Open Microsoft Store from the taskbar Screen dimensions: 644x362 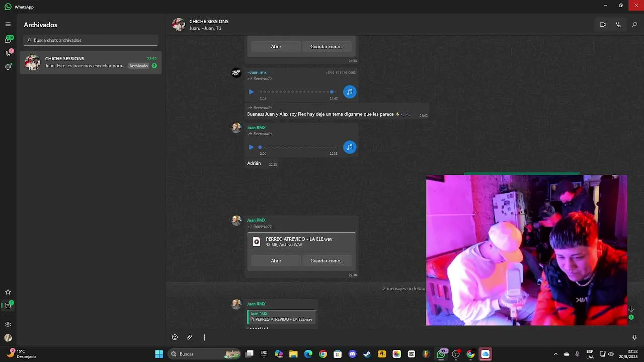(x=338, y=354)
